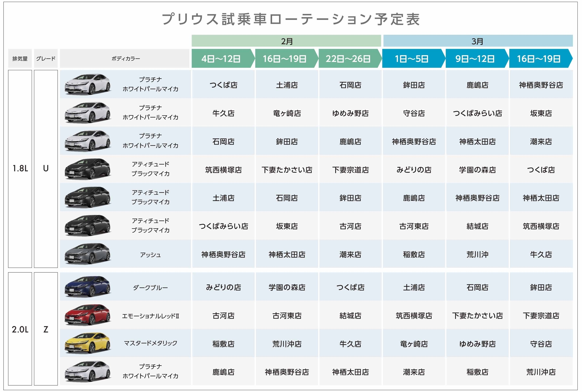Viewport: 582px width, 392px height.
Task: Click 結城店 under 9日〜12日
Action: (477, 226)
